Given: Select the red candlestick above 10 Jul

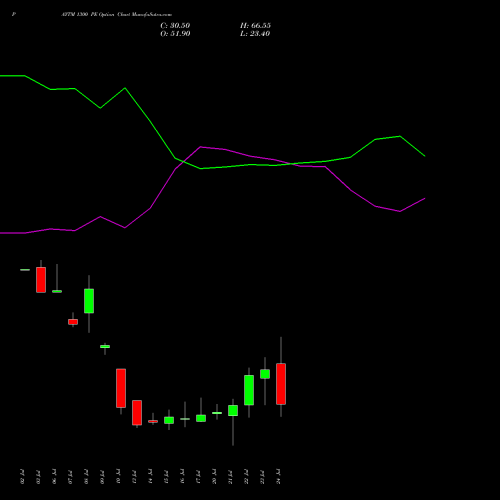Looking at the screenshot, I should [x=121, y=388].
